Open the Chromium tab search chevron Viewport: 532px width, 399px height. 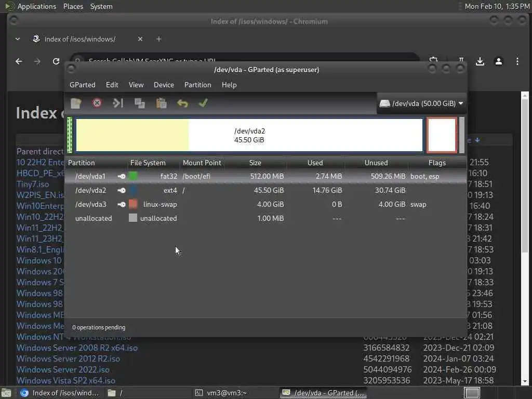(18, 39)
